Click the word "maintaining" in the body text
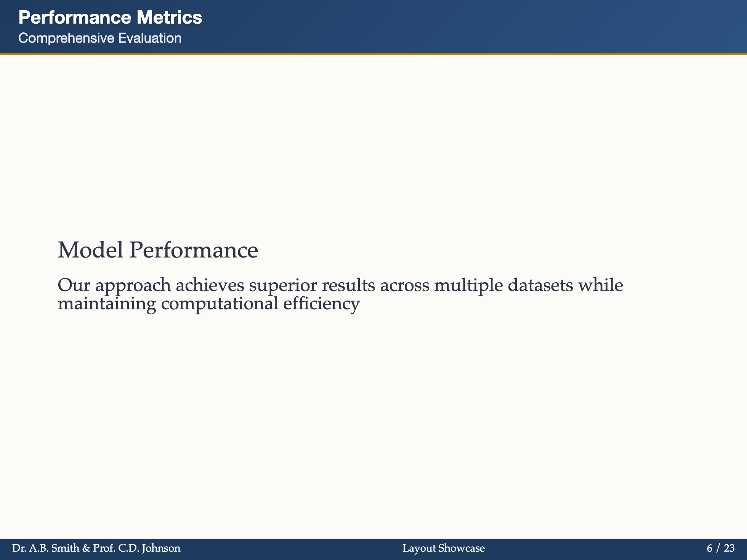Image resolution: width=747 pixels, height=560 pixels. (x=107, y=304)
